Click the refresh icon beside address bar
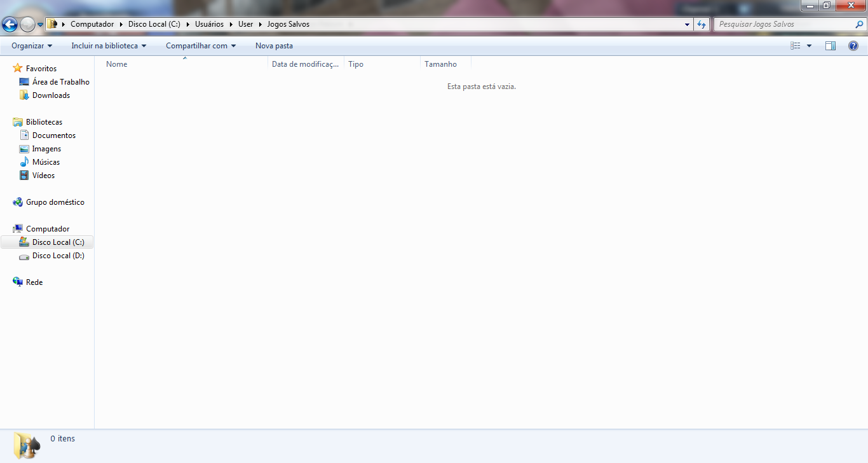The width and height of the screenshot is (868, 463). 702,24
